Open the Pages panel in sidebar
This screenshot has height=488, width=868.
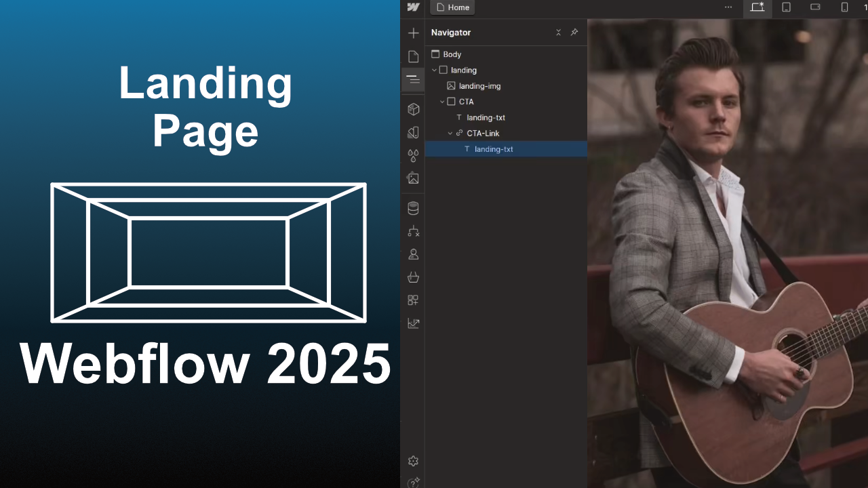(x=413, y=56)
